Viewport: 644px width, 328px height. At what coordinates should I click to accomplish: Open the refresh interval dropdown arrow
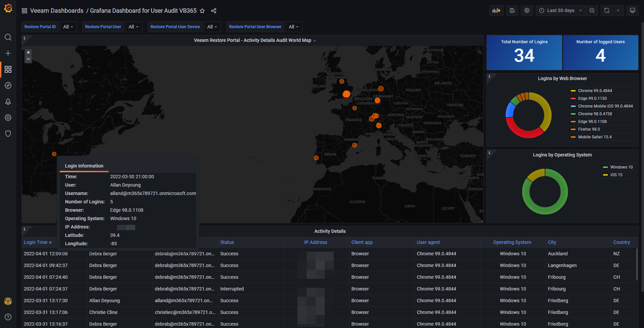pos(618,11)
